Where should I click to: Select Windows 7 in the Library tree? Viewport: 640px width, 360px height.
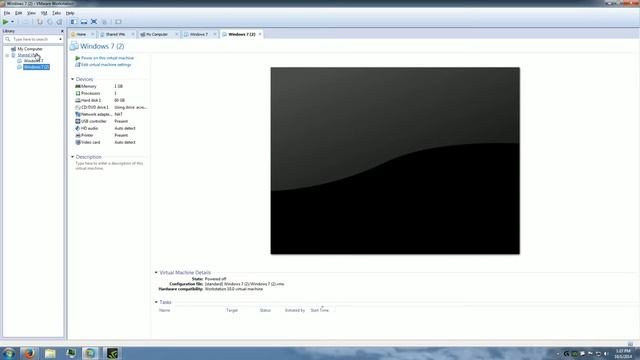pyautogui.click(x=33, y=61)
